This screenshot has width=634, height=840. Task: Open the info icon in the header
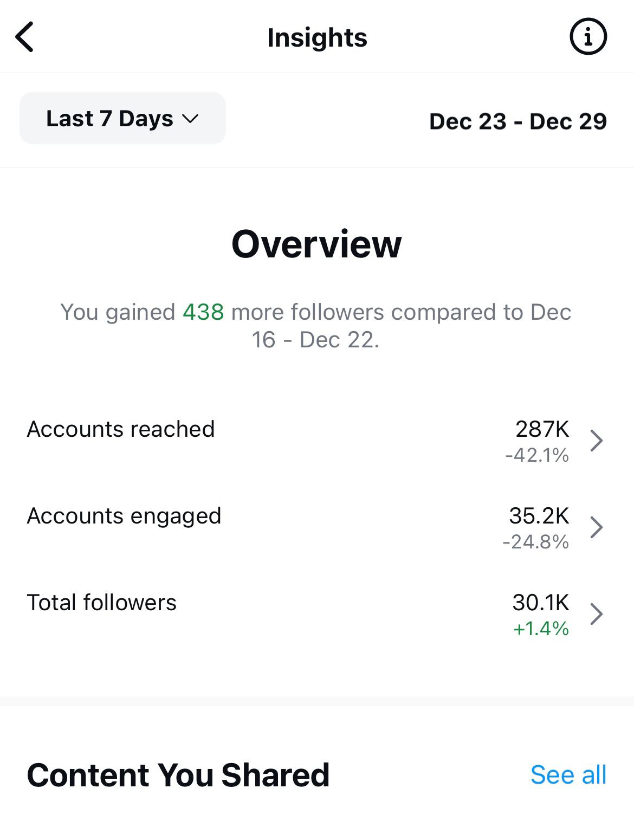point(588,37)
